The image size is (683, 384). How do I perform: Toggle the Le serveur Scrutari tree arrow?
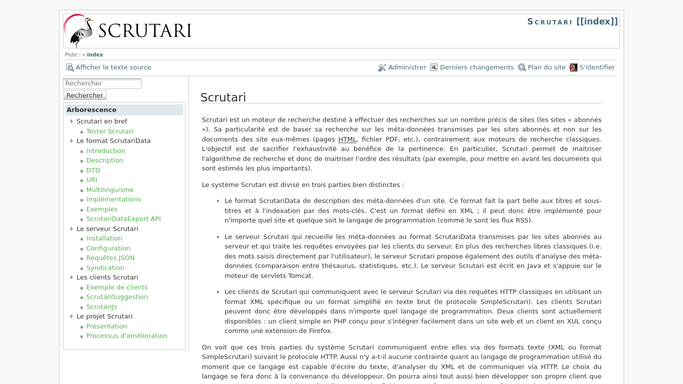[71, 229]
